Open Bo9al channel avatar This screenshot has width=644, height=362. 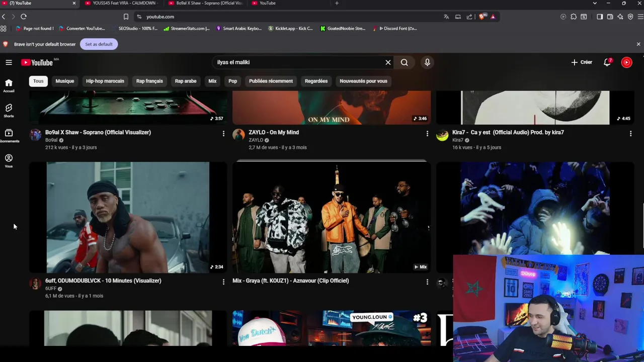pyautogui.click(x=35, y=135)
